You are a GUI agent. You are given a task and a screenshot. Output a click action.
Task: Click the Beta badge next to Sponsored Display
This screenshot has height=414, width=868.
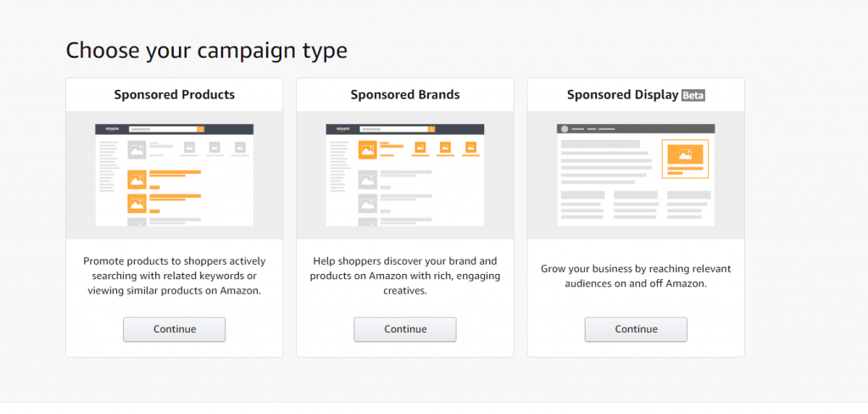pos(693,95)
